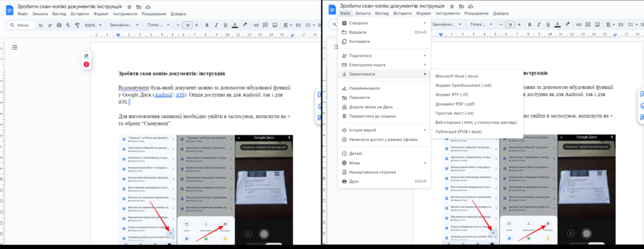
Task: Open text alignment dropdown in left window
Action: click(x=289, y=25)
